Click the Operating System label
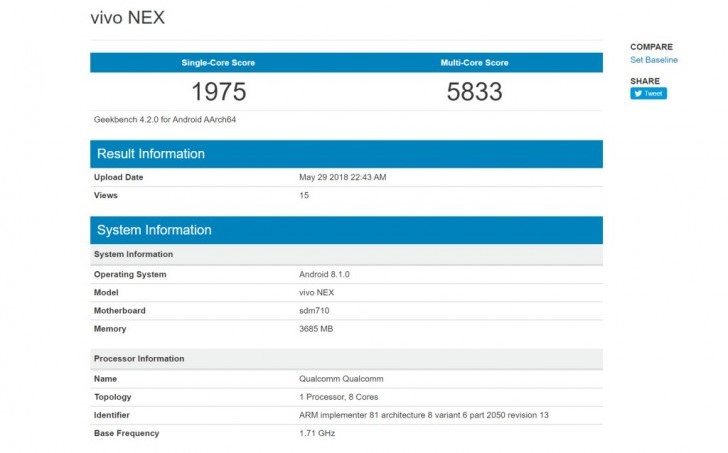Image resolution: width=728 pixels, height=453 pixels. (x=130, y=274)
